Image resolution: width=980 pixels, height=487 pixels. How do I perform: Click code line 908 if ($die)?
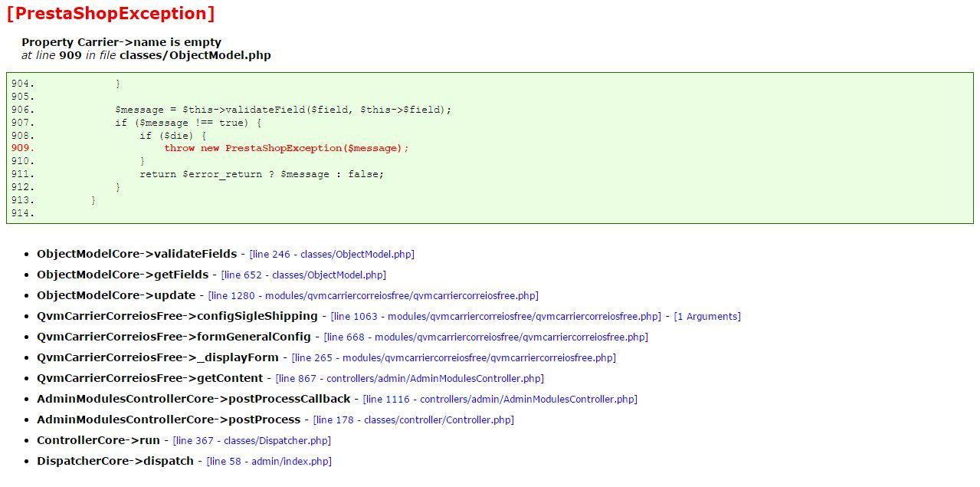[x=173, y=136]
